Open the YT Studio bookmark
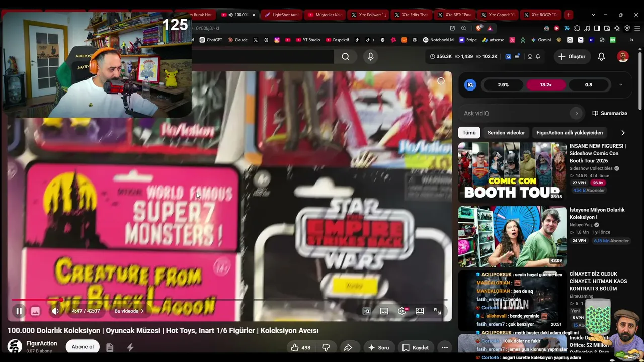This screenshot has width=644, height=362. pyautogui.click(x=308, y=40)
